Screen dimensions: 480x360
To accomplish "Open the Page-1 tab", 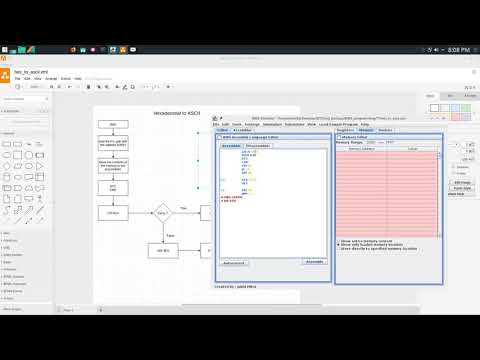I will 68,310.
